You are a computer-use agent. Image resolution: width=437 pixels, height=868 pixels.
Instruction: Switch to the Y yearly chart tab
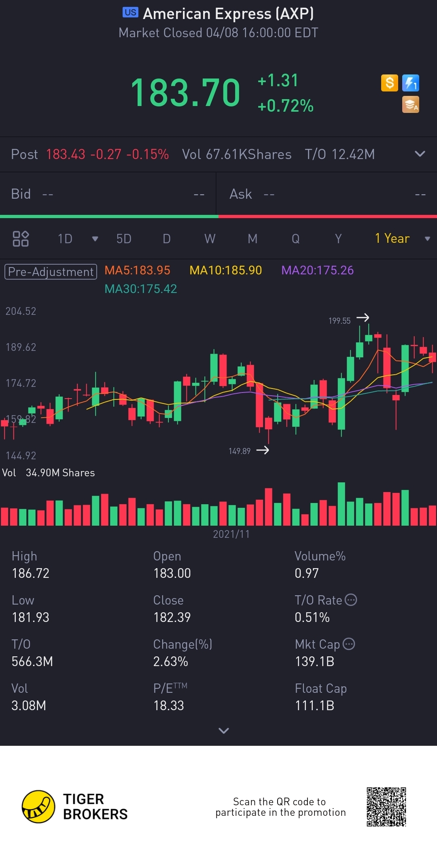(338, 239)
